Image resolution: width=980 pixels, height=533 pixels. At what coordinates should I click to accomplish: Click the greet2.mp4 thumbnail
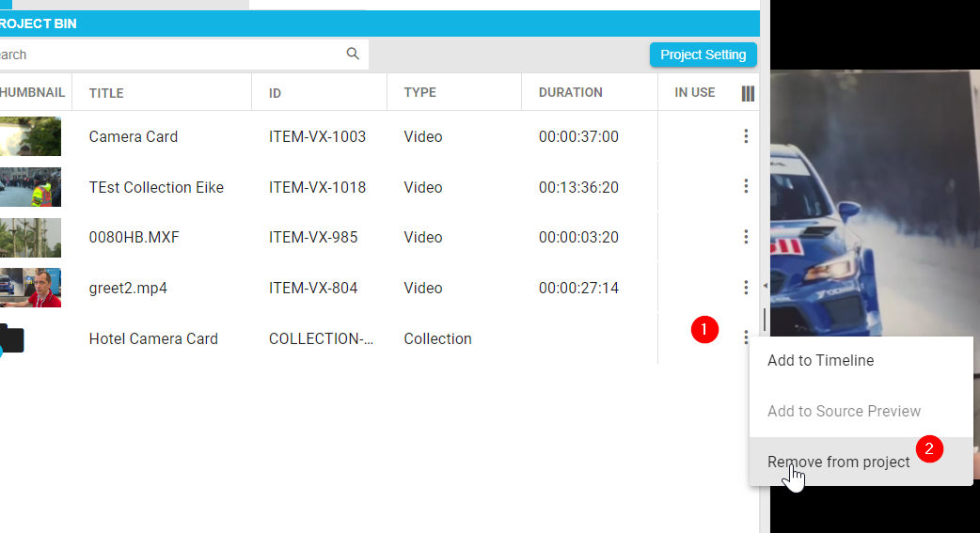tap(30, 288)
